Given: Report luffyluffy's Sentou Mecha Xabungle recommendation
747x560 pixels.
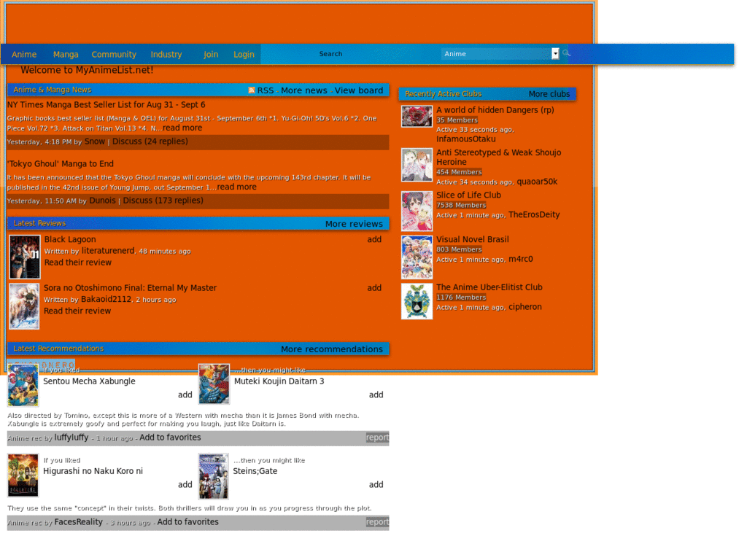Looking at the screenshot, I should click(377, 437).
